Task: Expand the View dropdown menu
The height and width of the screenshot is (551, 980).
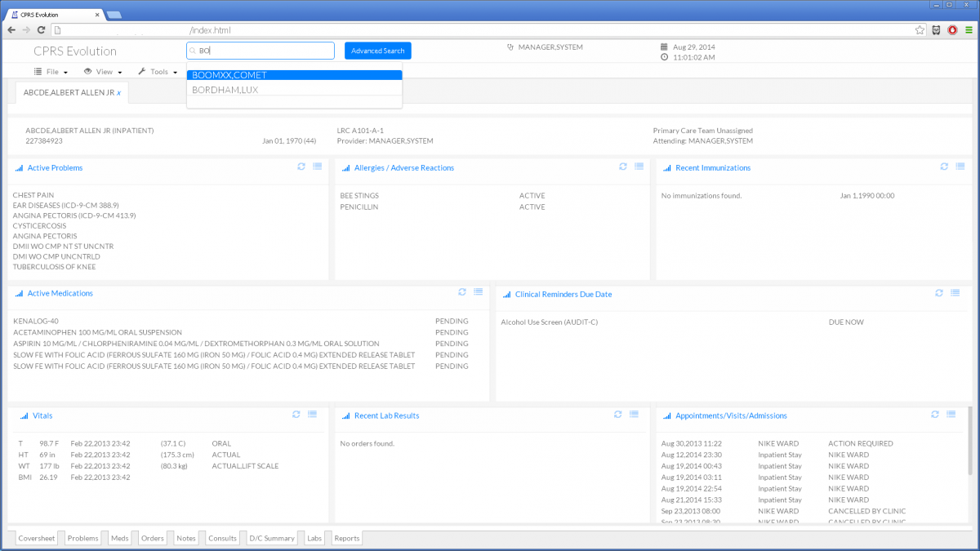Action: [x=103, y=72]
